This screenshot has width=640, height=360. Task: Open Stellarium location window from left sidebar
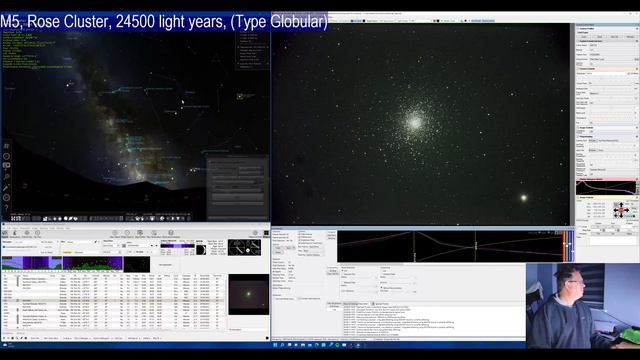coord(6,146)
